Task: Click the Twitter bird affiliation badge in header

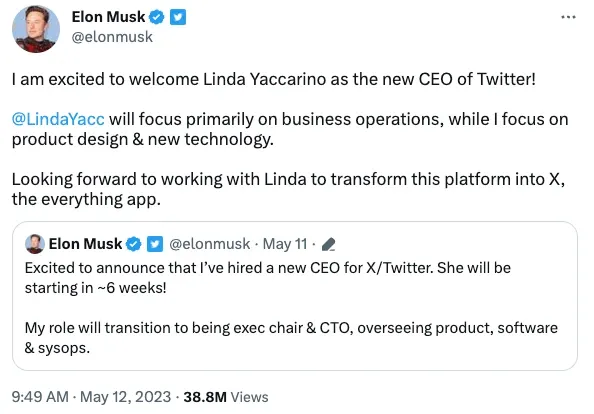Action: [178, 17]
